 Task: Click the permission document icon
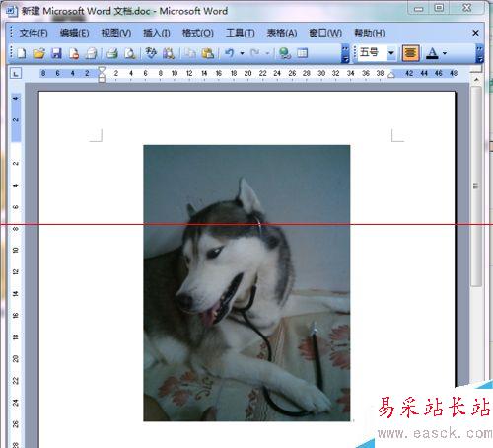[x=74, y=53]
